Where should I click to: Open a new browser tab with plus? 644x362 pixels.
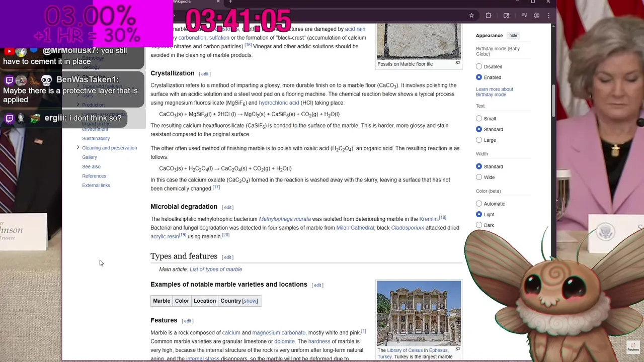click(230, 2)
